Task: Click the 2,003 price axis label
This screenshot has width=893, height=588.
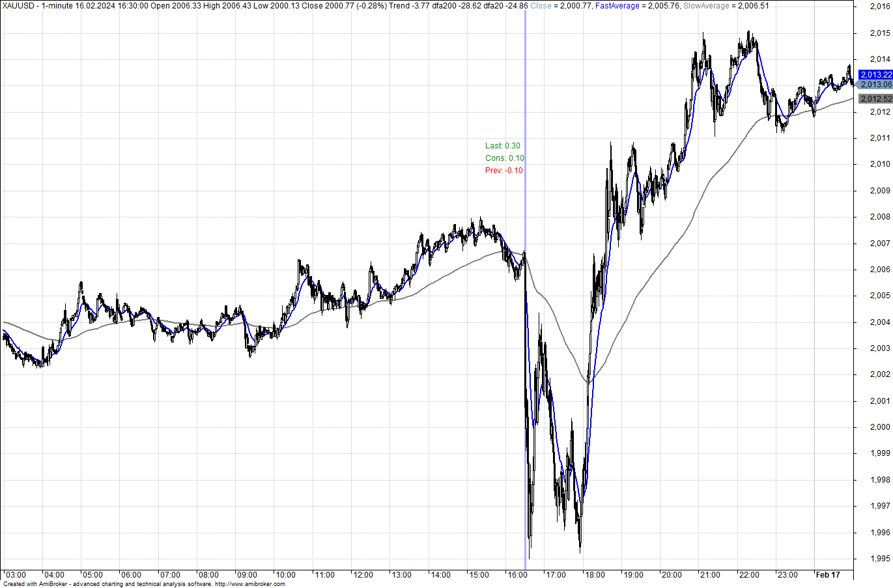Action: coord(880,348)
